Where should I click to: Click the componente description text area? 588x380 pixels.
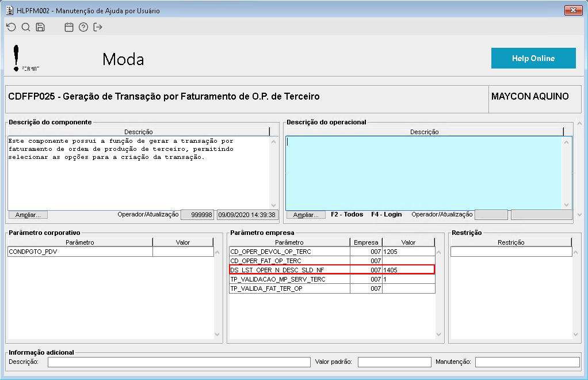(139, 173)
